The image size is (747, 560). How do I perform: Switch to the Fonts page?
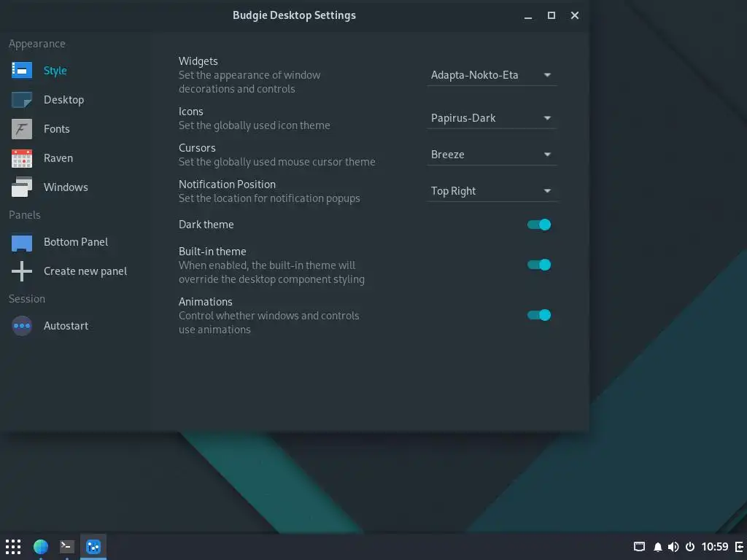[57, 129]
